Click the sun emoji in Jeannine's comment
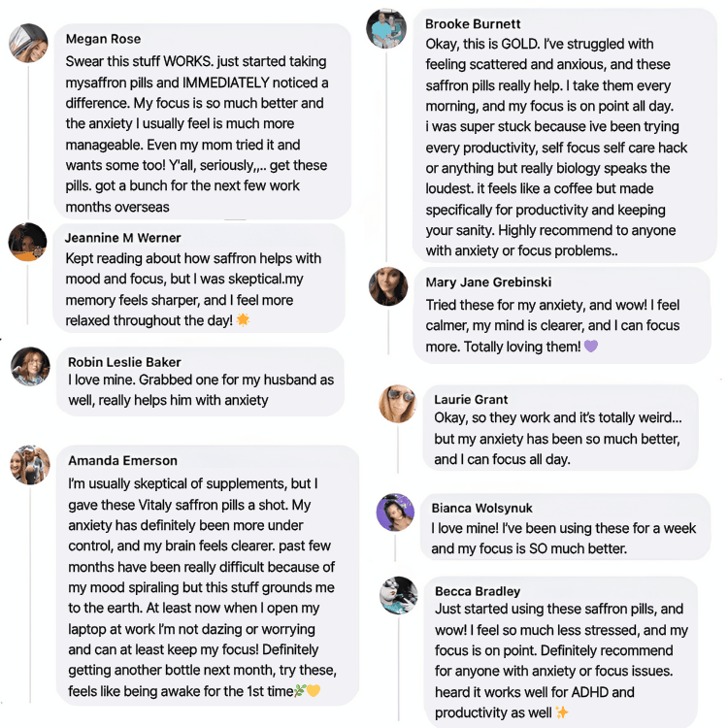 (x=244, y=320)
